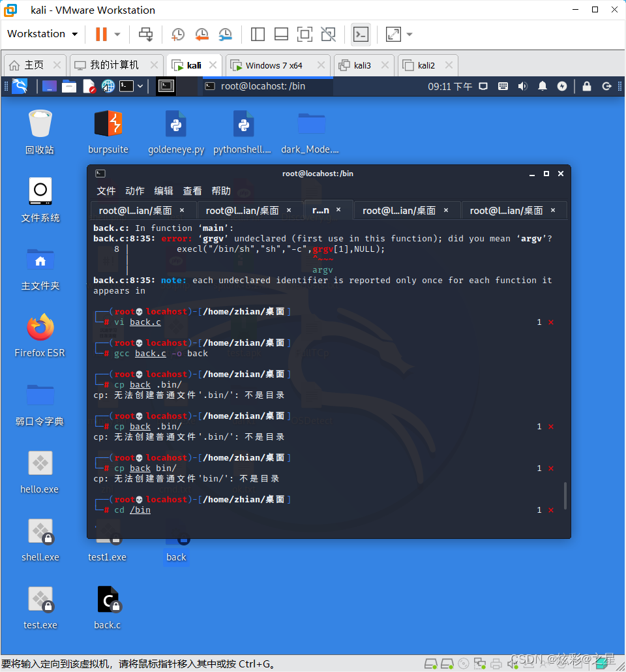This screenshot has height=672, width=626.
Task: Select the hello.exe desktop file
Action: tap(40, 472)
